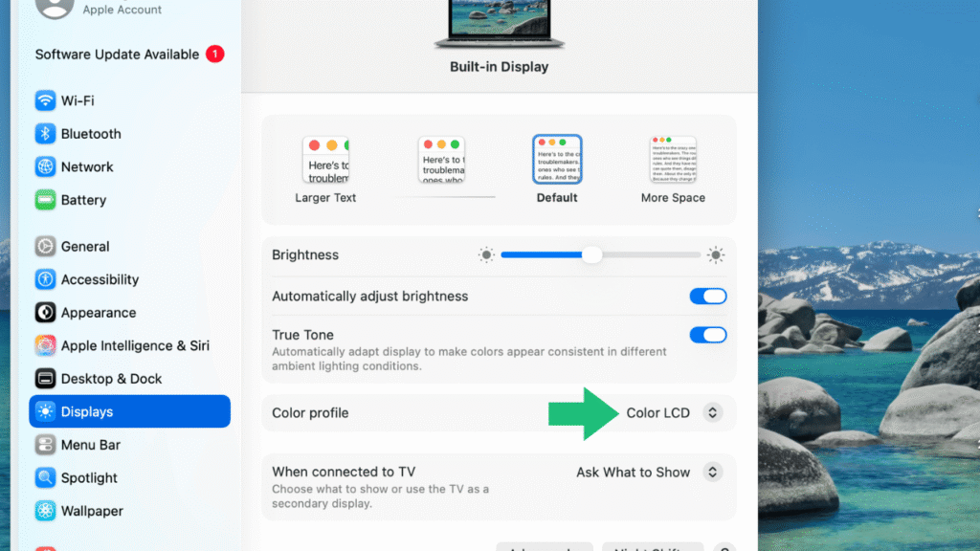980x551 pixels.
Task: Click the Appearance icon
Action: 45,313
